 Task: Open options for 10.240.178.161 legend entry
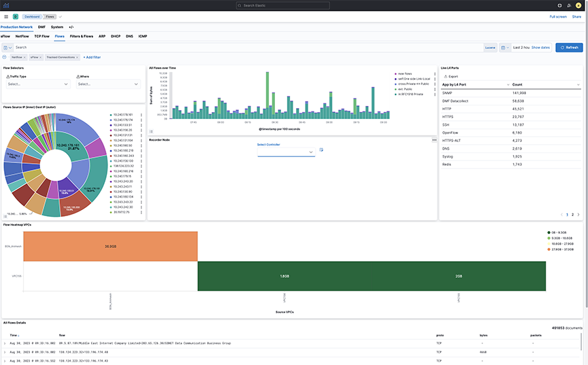141,115
